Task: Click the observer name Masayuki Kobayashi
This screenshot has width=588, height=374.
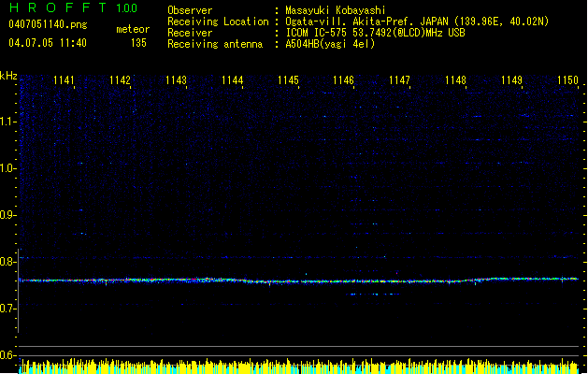Action: [x=336, y=10]
